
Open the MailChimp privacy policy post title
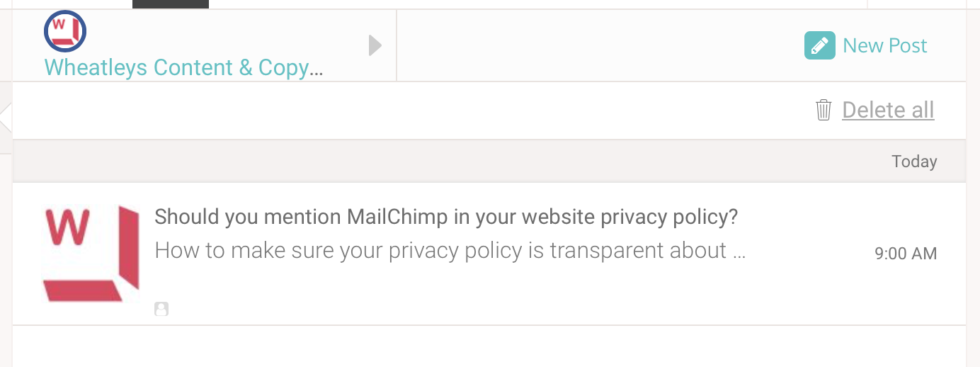(446, 217)
